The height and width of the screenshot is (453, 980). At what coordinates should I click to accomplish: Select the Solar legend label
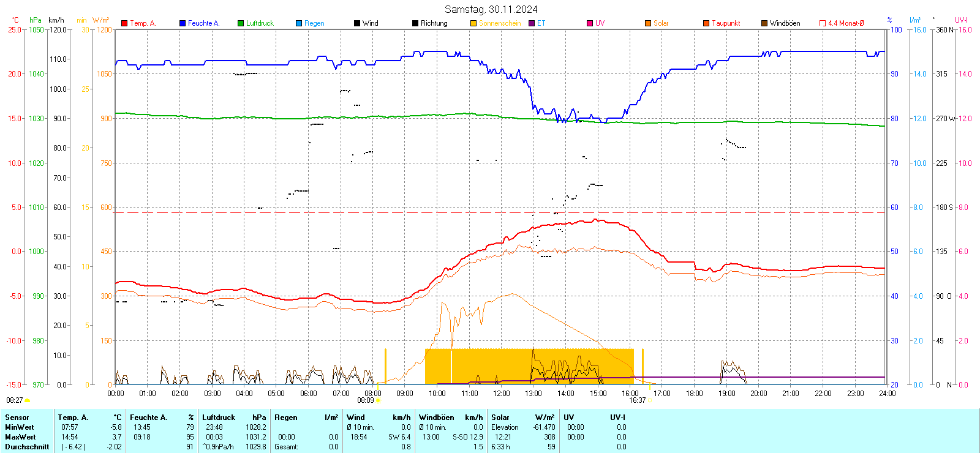coord(661,23)
